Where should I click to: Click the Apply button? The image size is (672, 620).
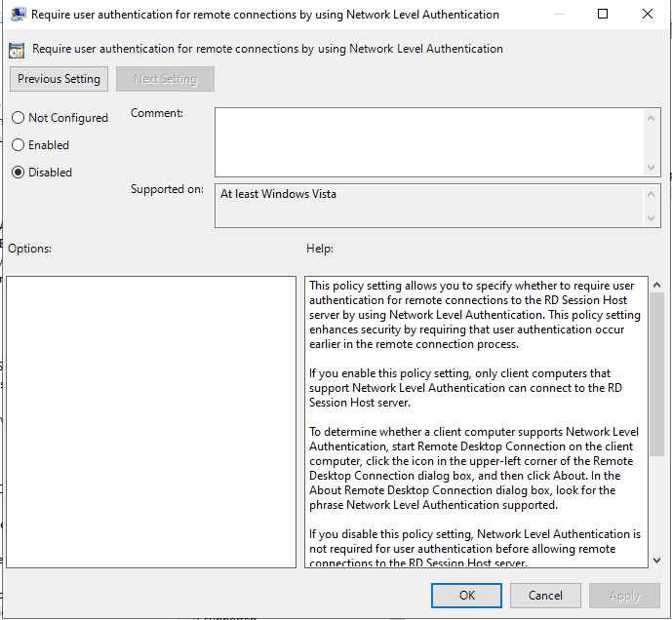point(624,596)
